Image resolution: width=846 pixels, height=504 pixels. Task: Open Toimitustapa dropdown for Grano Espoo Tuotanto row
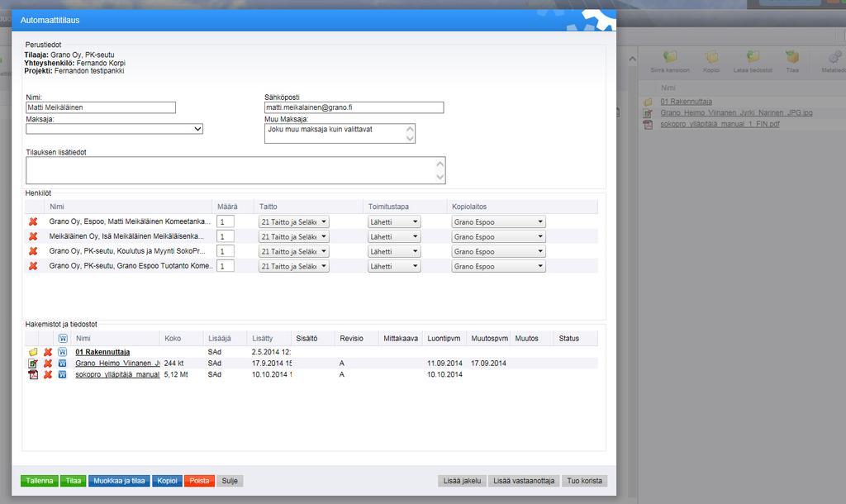point(394,266)
